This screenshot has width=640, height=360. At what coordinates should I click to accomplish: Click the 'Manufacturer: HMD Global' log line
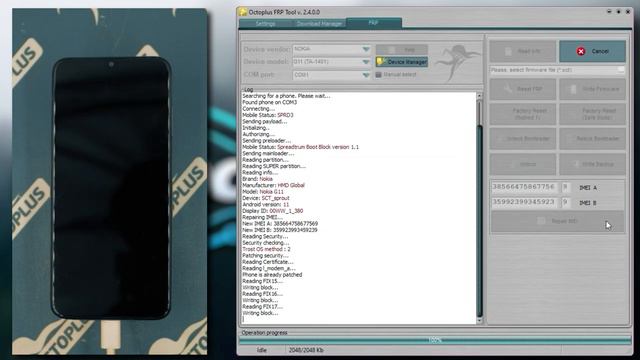[x=273, y=185]
